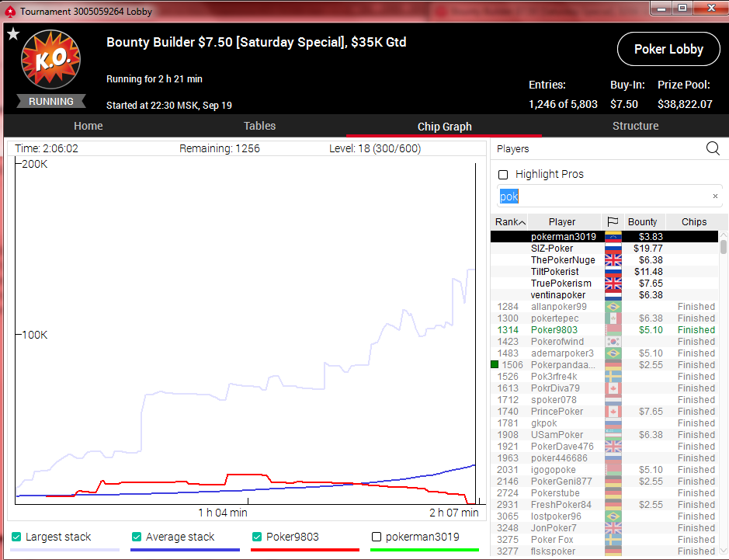729x560 pixels.
Task: Click the flag beside Pok3rfre4k
Action: (x=613, y=376)
